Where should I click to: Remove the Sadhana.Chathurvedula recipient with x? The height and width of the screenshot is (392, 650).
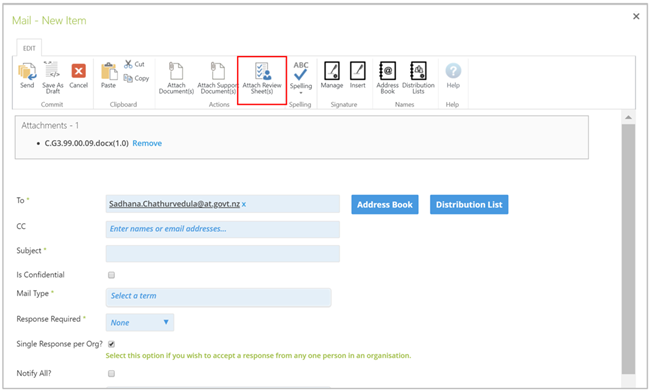[x=244, y=204]
